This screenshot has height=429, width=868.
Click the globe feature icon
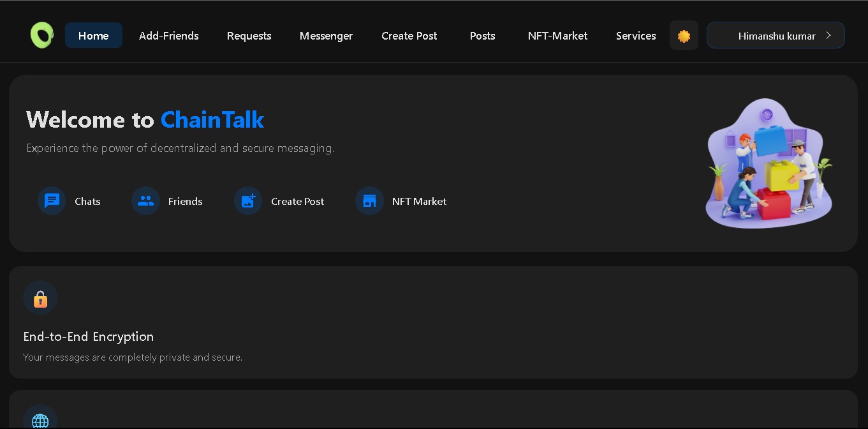tap(40, 421)
